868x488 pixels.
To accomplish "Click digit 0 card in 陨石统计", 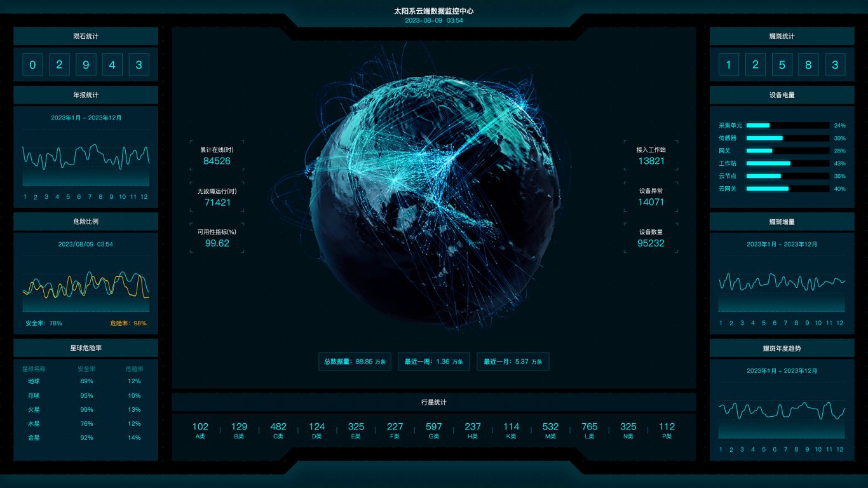I will (32, 65).
